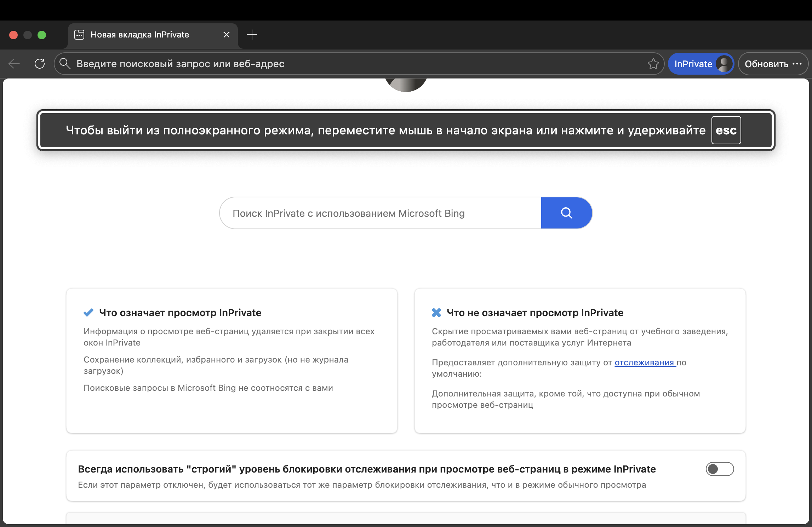Add page to favorites with star icon
812x527 pixels.
[x=653, y=64]
